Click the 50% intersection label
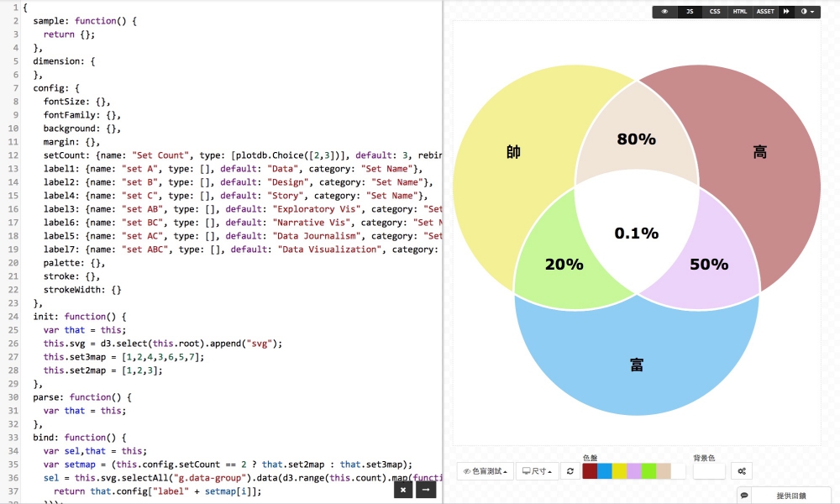This screenshot has width=840, height=504. (x=709, y=264)
